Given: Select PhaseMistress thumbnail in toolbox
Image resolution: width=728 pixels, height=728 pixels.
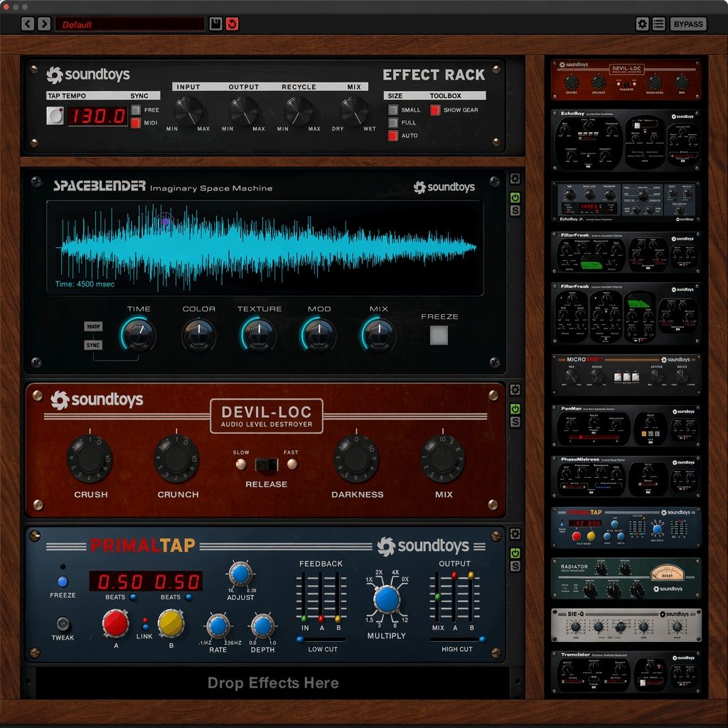Looking at the screenshot, I should [x=626, y=477].
